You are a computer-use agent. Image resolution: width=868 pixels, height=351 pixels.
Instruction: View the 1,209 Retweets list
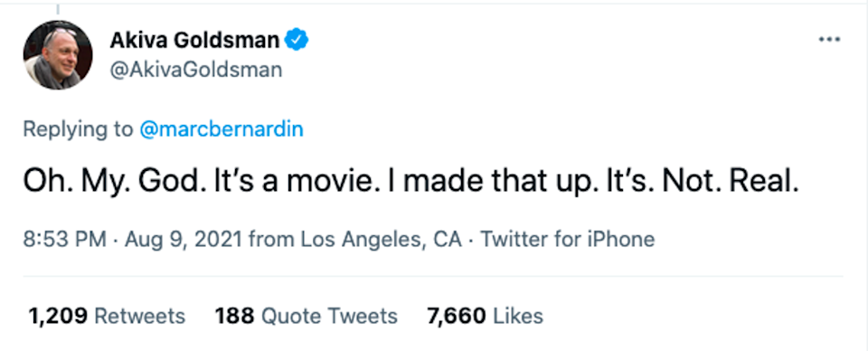(107, 316)
